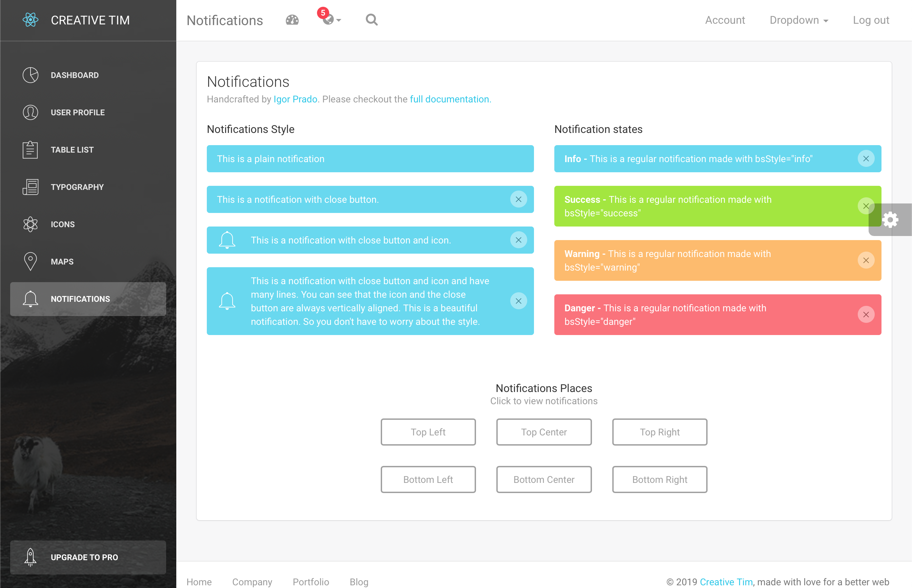Click the Icons sidebar icon
This screenshot has height=588, width=912.
(31, 224)
